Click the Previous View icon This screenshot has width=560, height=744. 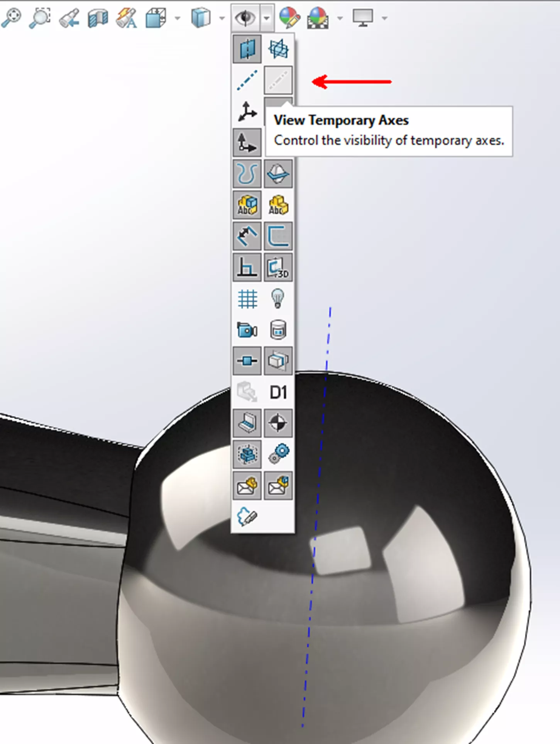pos(69,18)
